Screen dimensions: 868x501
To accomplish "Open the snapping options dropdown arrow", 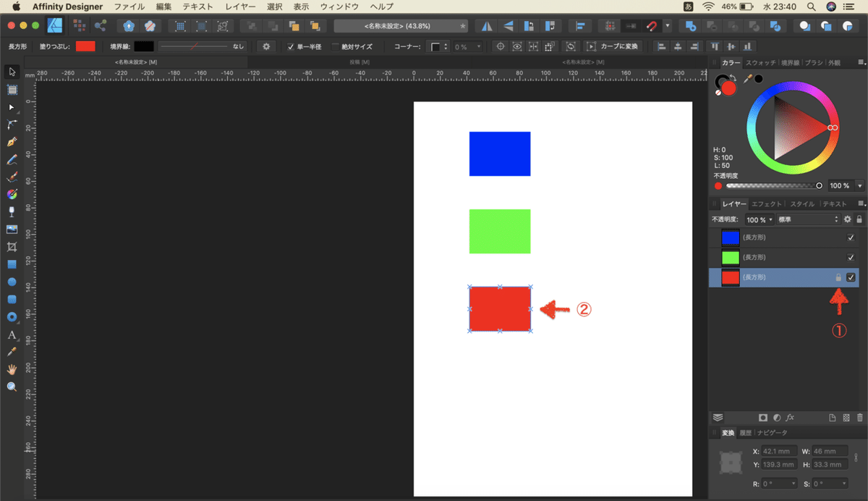I will click(668, 25).
